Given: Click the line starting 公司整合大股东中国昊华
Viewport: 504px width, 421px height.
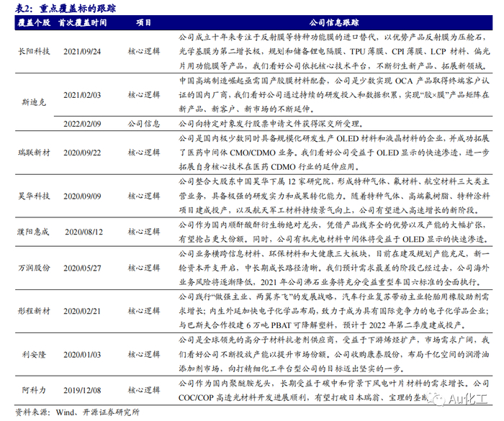Looking at the screenshot, I should pyautogui.click(x=334, y=181).
